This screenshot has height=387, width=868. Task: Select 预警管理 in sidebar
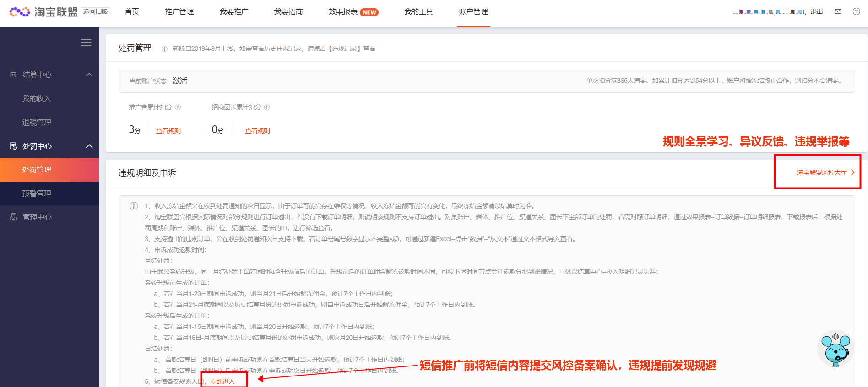click(x=37, y=193)
